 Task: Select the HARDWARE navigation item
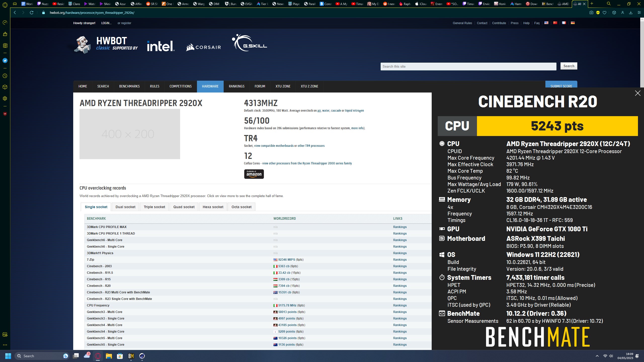(210, 86)
